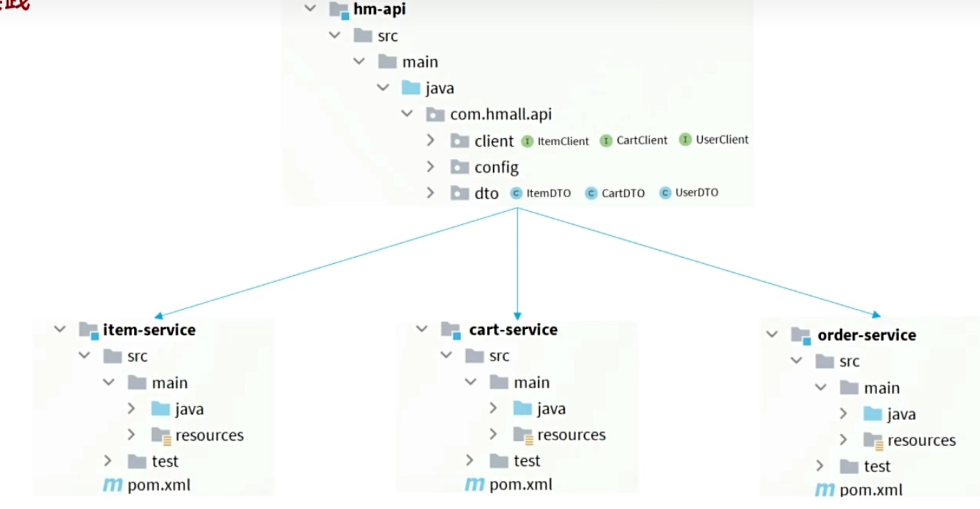Click the ItemDTO class icon

click(x=516, y=194)
